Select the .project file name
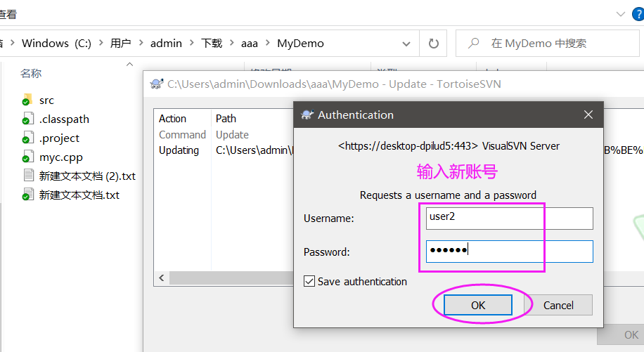 coord(59,138)
